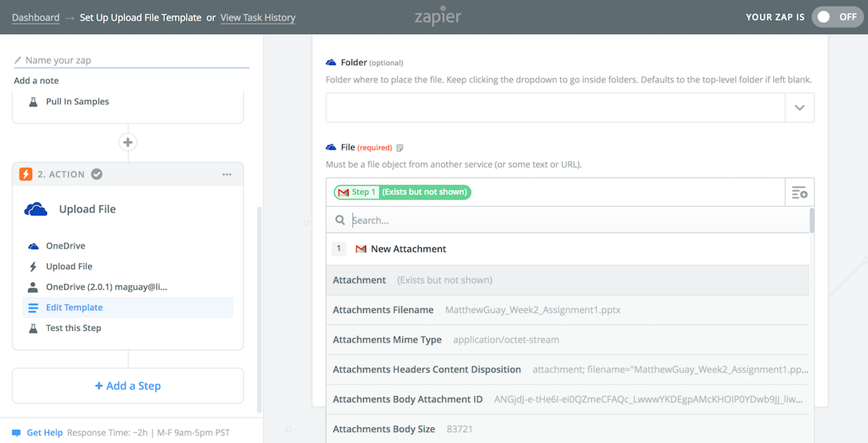Click the left sidebar scrollbar

pos(259,311)
